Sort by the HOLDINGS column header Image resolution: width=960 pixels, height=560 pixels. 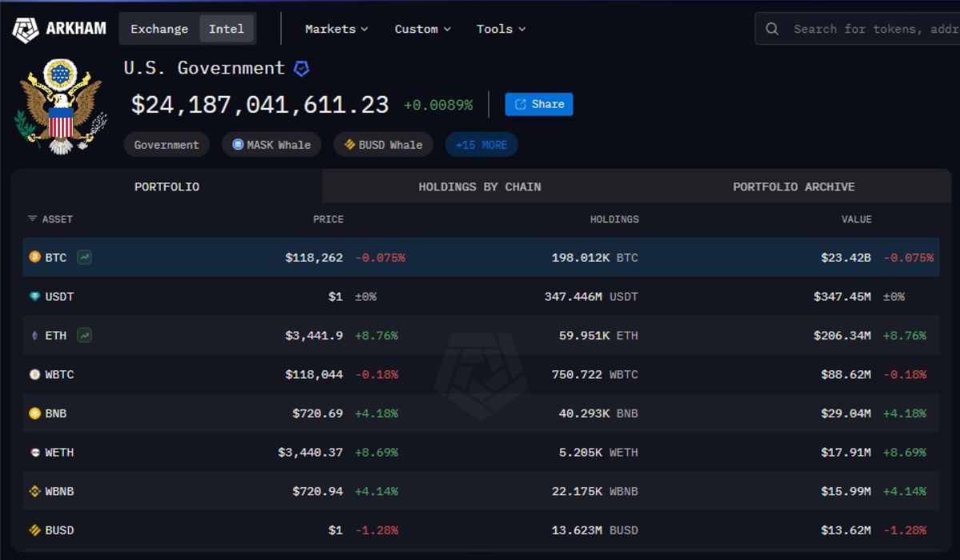point(614,219)
